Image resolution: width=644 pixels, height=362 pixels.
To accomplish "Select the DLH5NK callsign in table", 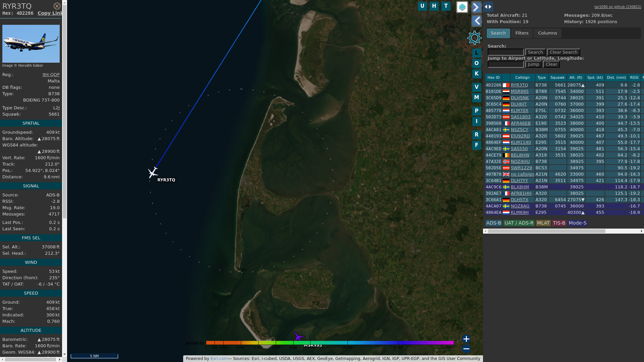I will tap(520, 98).
